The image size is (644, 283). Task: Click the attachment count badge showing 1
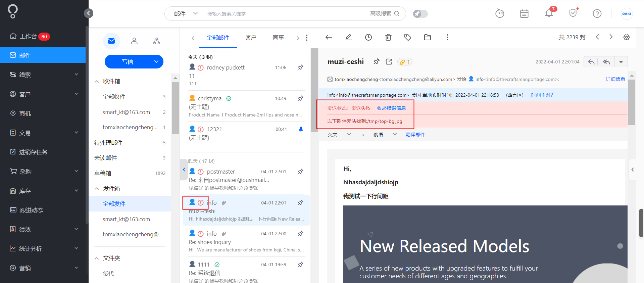405,62
